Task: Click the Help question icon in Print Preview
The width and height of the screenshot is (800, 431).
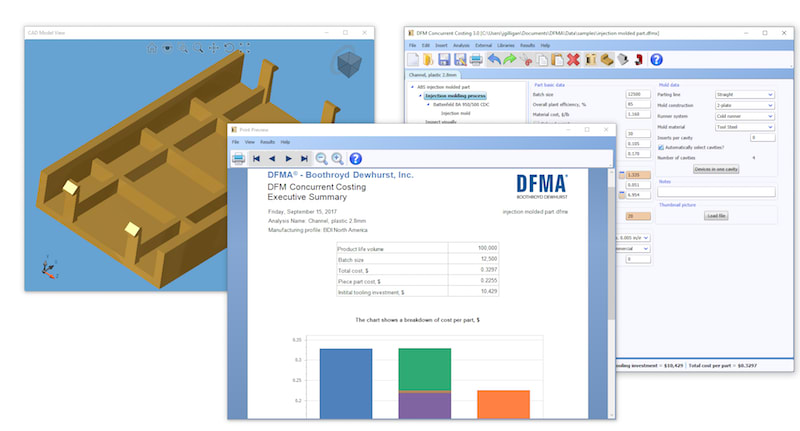Action: click(356, 159)
